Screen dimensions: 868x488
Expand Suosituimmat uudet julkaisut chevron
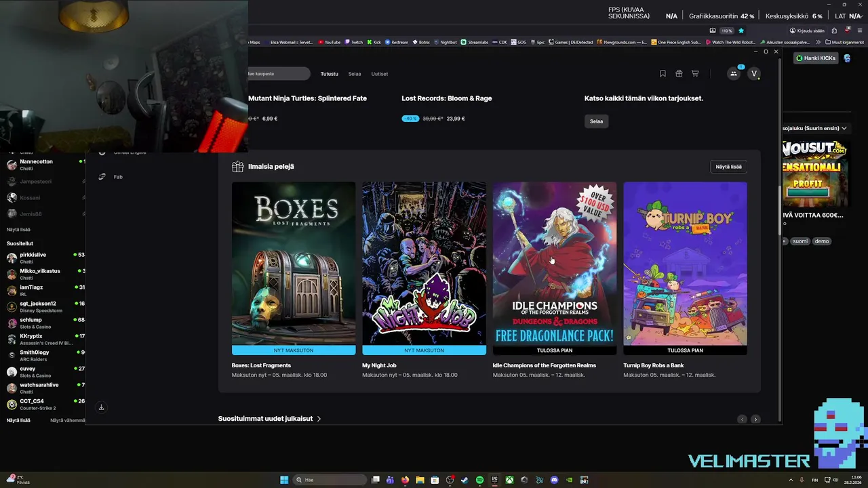click(x=319, y=419)
